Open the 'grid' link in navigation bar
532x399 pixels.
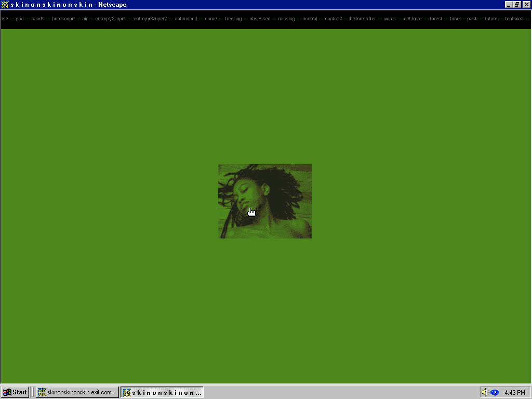pos(20,19)
